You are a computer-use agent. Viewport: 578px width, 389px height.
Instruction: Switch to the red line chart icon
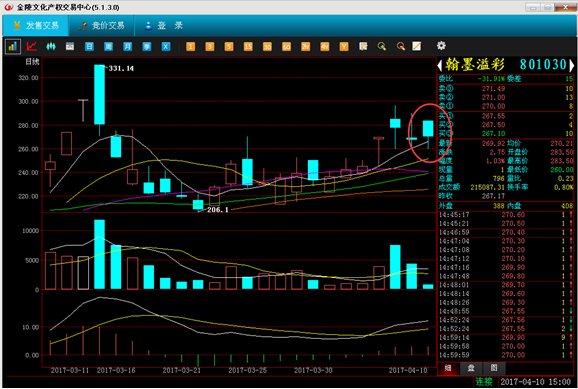(32, 46)
